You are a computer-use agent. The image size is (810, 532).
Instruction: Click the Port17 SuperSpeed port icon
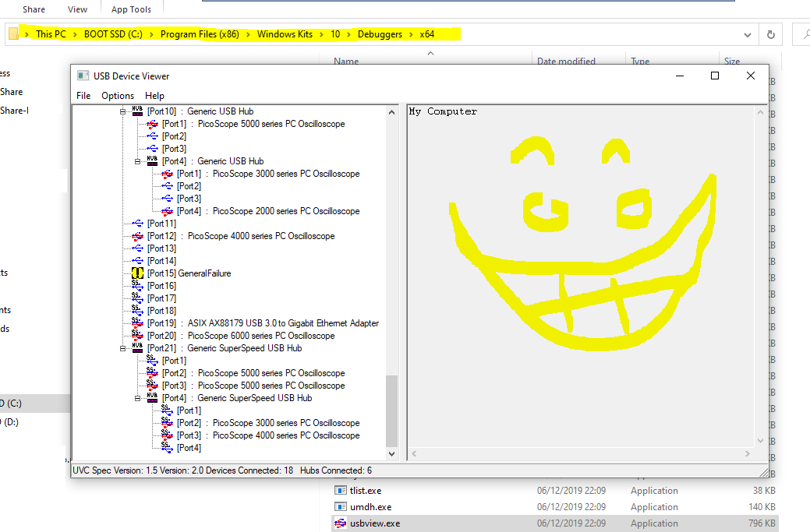pos(137,298)
